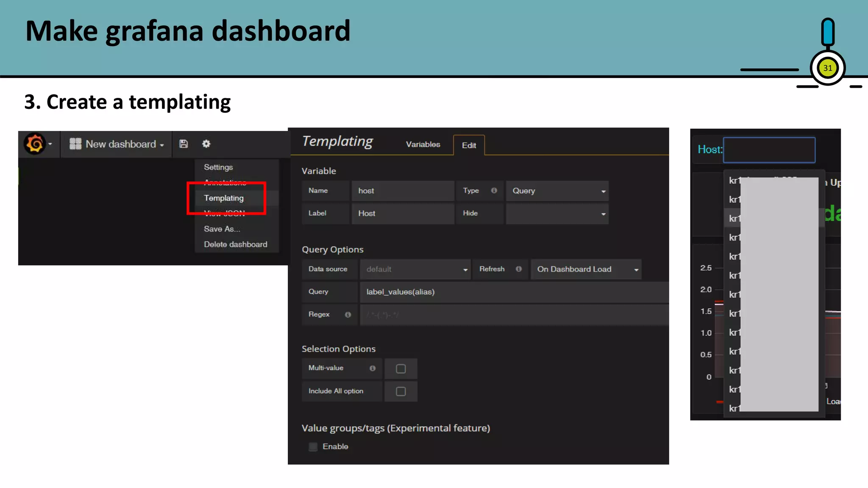Check the Include All option box
The height and width of the screenshot is (488, 868).
coord(401,391)
